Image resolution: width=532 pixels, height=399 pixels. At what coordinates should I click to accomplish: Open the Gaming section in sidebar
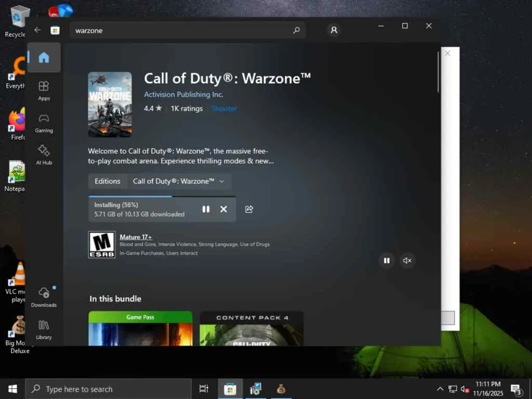click(44, 123)
